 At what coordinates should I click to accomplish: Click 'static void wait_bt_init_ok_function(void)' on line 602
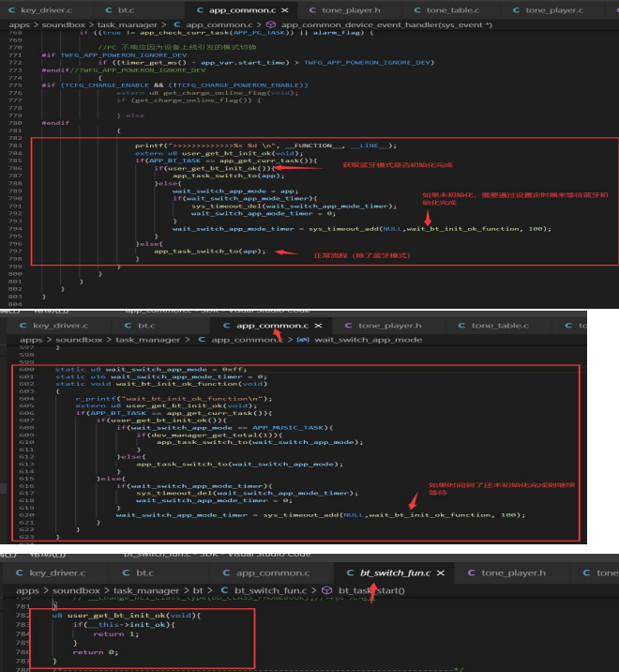[x=161, y=384]
